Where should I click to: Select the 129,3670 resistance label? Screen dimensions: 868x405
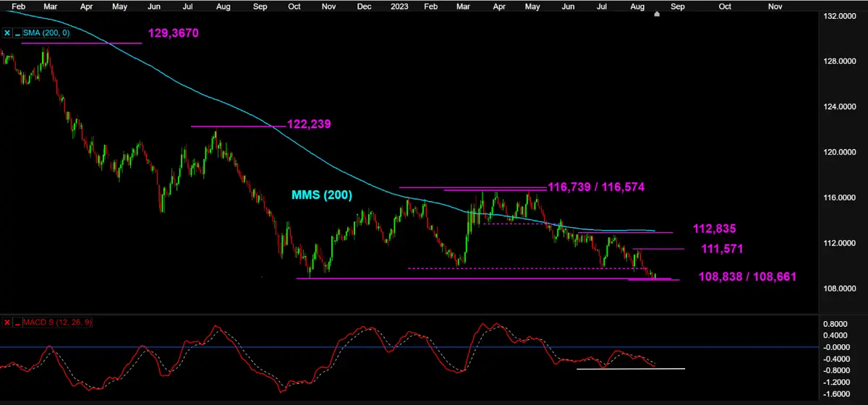173,33
